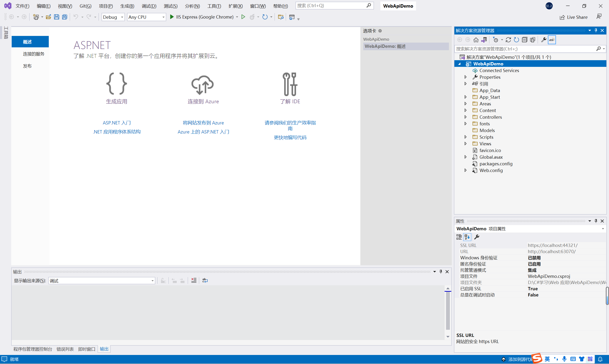Screen dimensions: 609x364
Task: Open the 调试(D) menu
Action: [149, 6]
